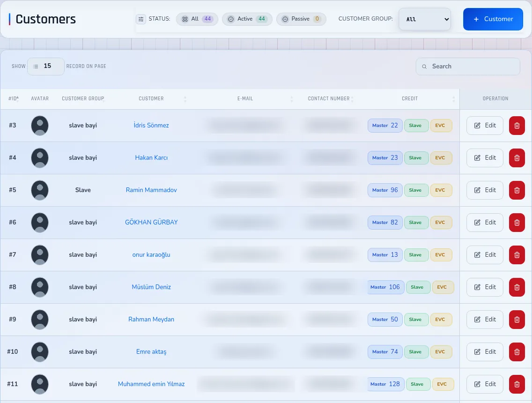Open customer Rahman Meydan profile link
Screen dimensions: 532x403
151,320
